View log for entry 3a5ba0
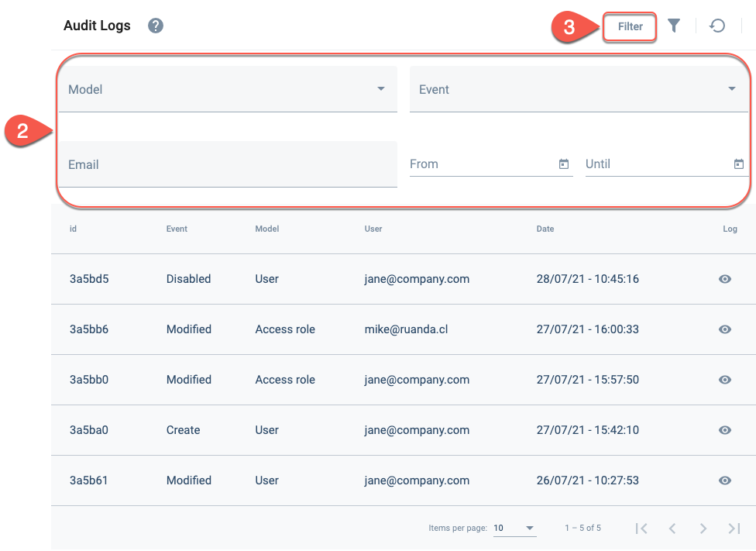This screenshot has height=551, width=756. pos(725,430)
